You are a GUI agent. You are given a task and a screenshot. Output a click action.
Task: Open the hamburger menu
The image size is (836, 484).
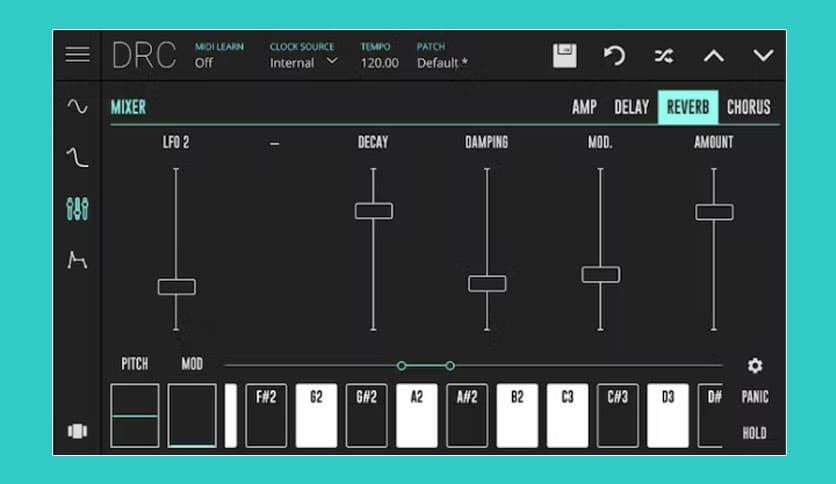pos(77,55)
